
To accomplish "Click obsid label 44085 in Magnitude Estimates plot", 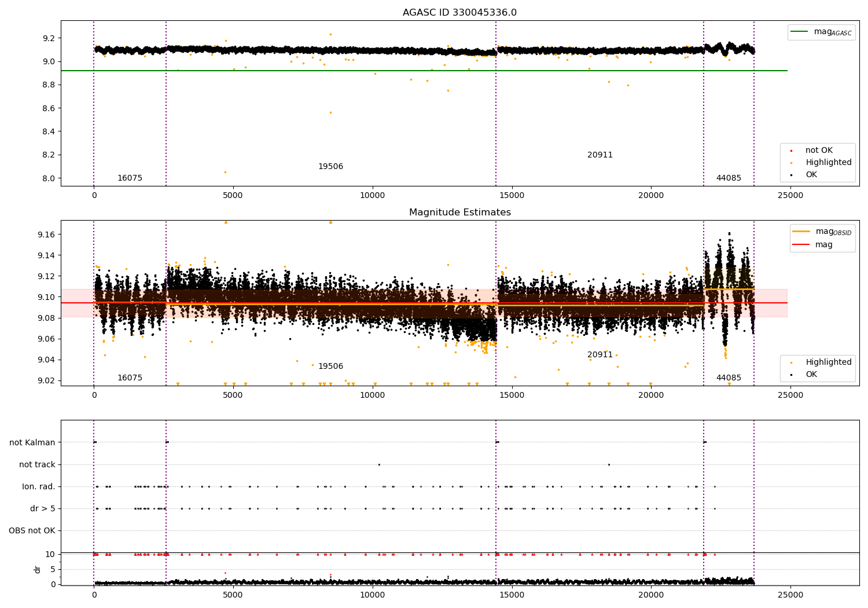I will tap(729, 378).
